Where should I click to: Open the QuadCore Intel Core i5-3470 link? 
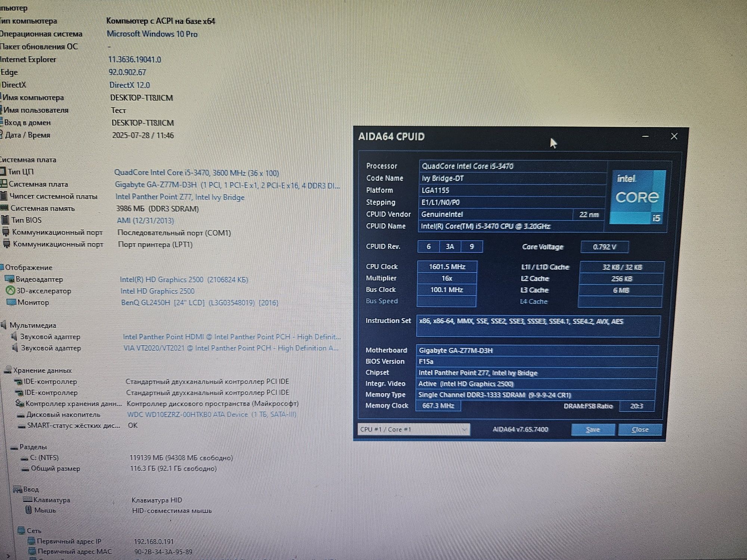(x=196, y=173)
